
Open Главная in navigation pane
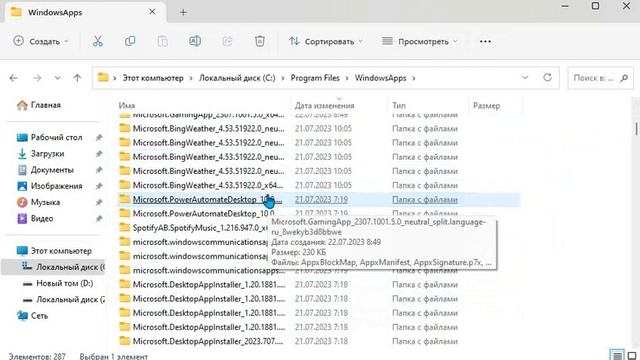pyautogui.click(x=39, y=105)
